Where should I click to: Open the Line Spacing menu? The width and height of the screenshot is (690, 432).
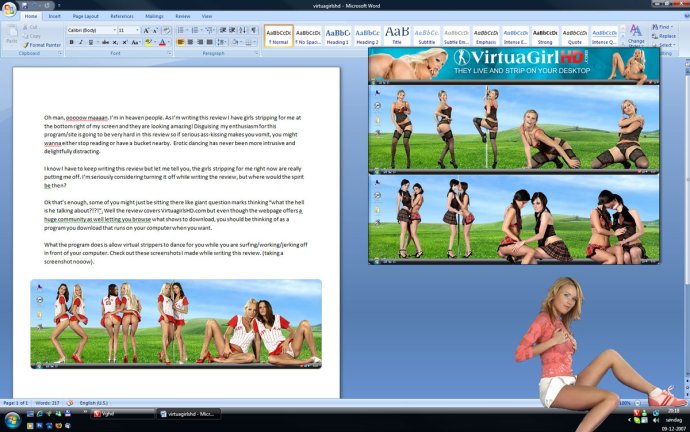click(x=221, y=42)
